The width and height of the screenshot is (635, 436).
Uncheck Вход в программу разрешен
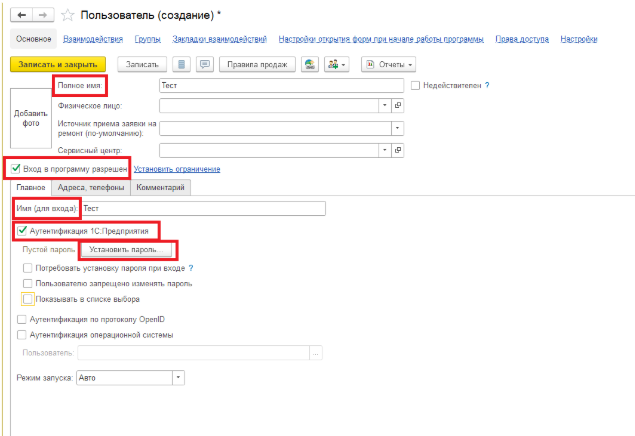[x=15, y=168]
